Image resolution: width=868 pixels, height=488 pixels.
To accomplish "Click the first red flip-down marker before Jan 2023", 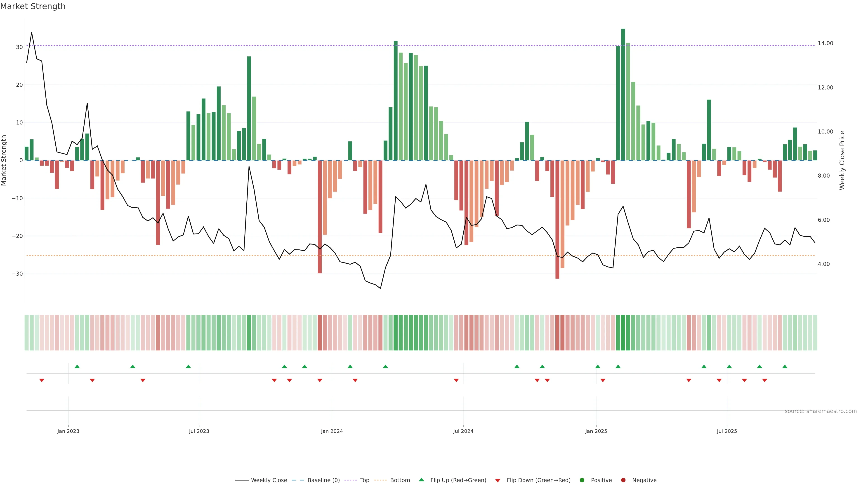I will click(42, 380).
